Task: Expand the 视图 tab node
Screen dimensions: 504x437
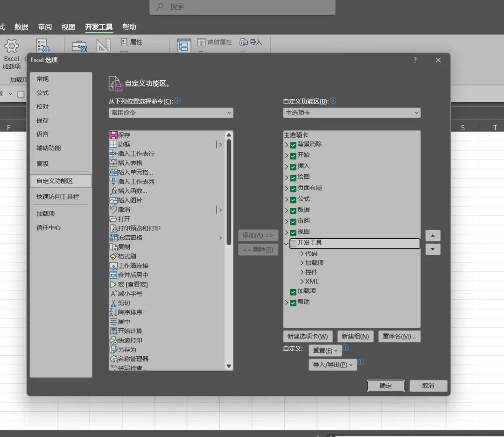Action: coord(287,232)
